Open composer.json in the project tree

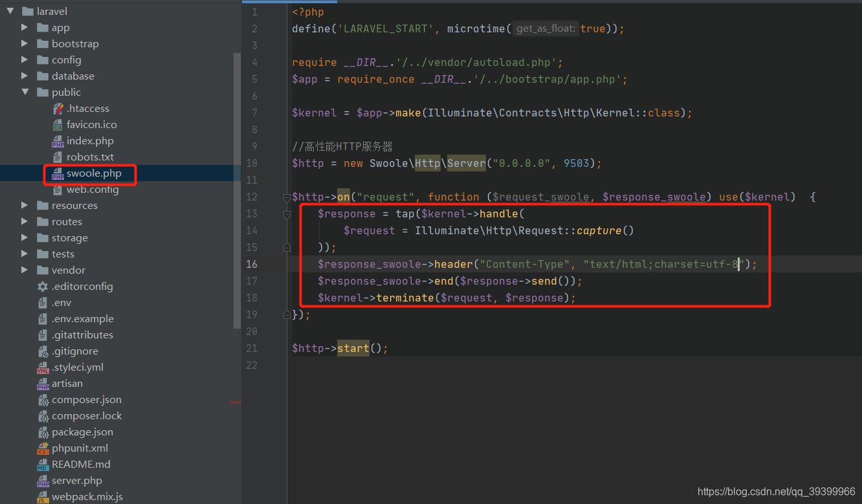click(87, 399)
